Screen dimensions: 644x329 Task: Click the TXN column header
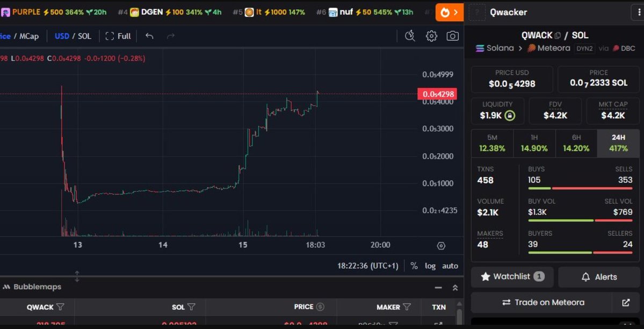(x=439, y=307)
